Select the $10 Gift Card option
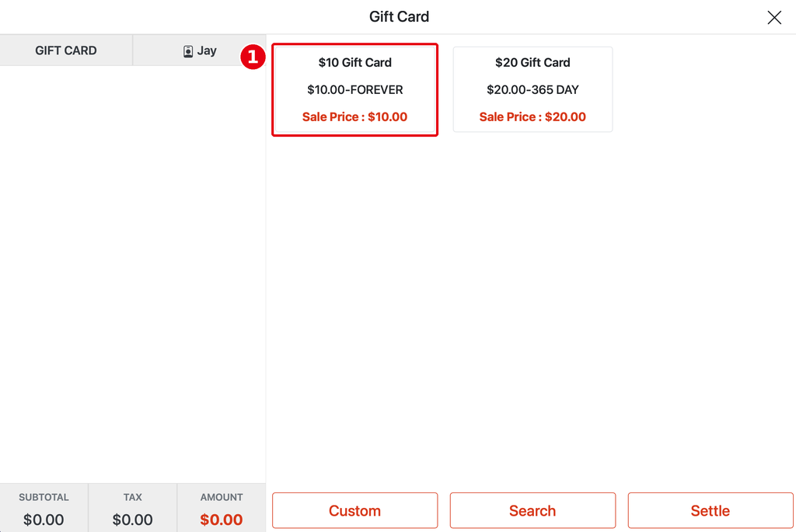This screenshot has height=532, width=796. coord(354,90)
